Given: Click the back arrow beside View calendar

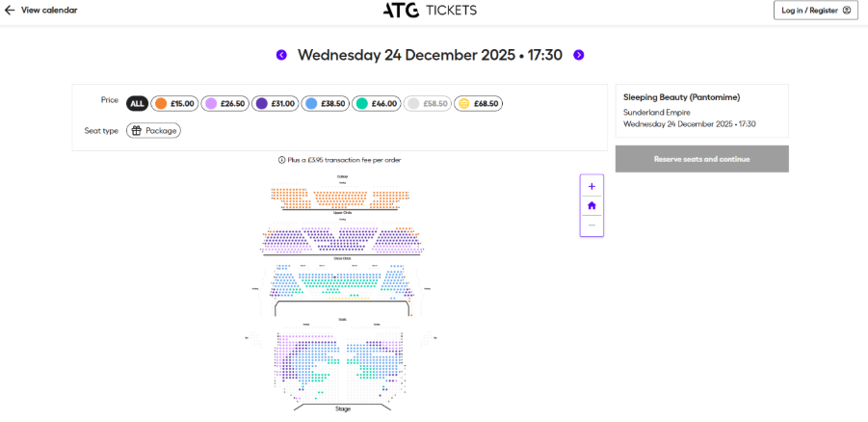Looking at the screenshot, I should coord(10,10).
